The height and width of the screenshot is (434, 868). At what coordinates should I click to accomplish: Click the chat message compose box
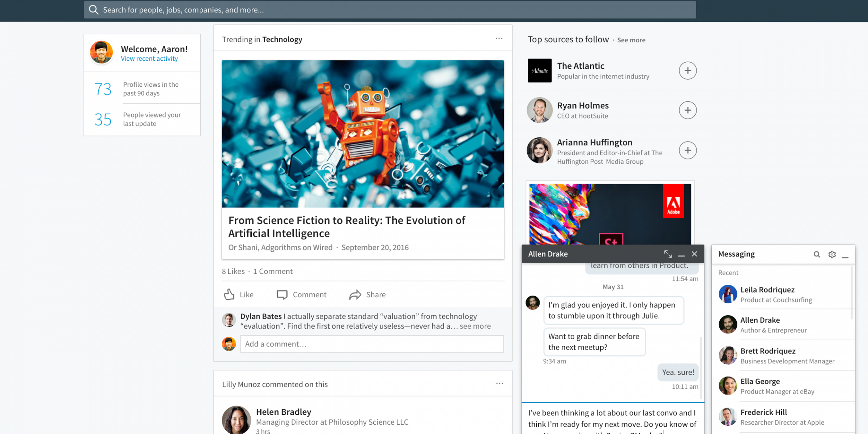613,419
